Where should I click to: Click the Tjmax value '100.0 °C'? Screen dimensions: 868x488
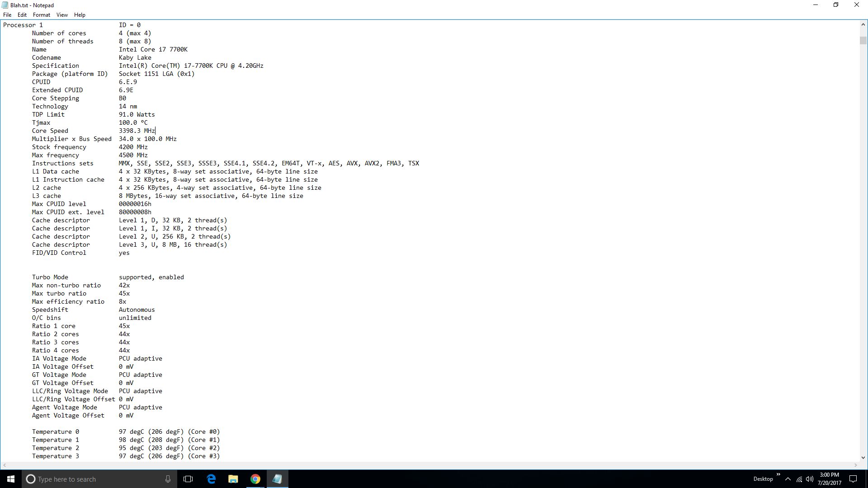[x=133, y=122]
